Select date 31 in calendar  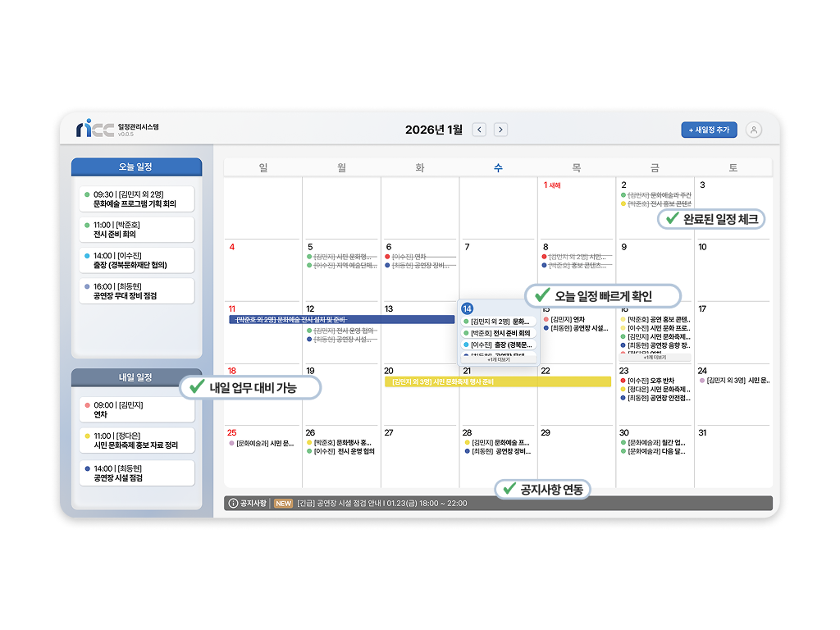[702, 433]
